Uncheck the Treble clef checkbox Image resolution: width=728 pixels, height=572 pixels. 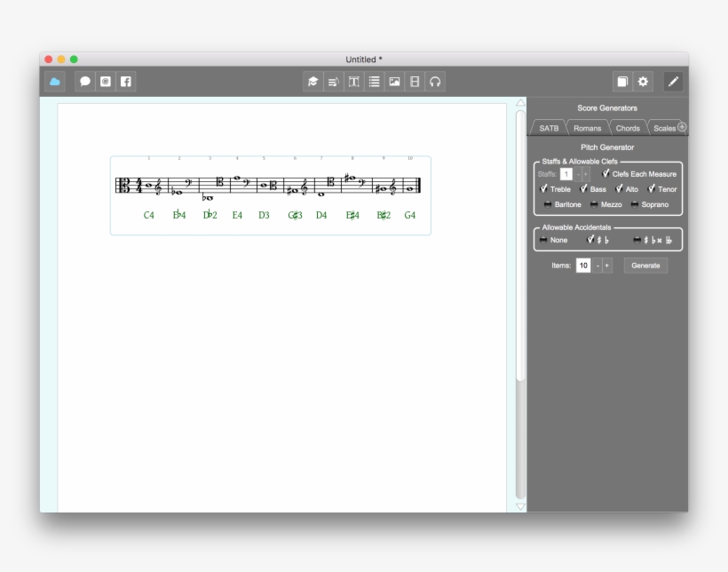tap(543, 189)
